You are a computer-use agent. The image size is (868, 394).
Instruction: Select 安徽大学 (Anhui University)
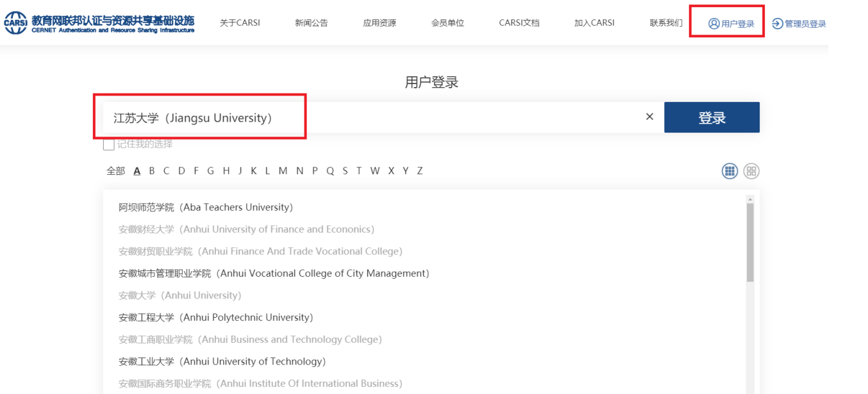[180, 295]
